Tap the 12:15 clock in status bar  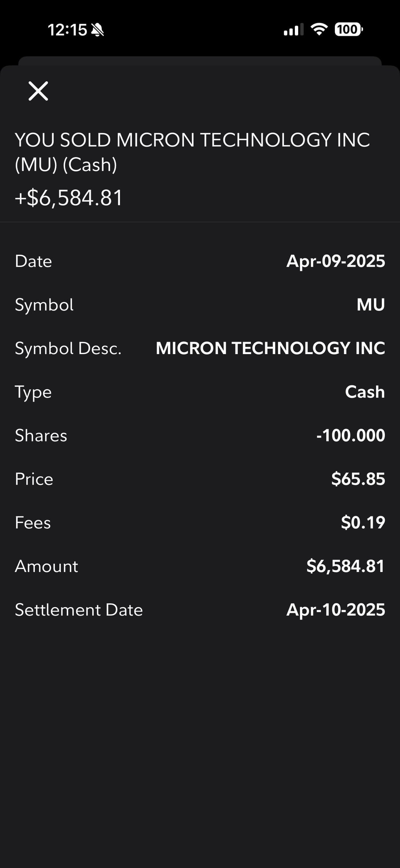(67, 30)
